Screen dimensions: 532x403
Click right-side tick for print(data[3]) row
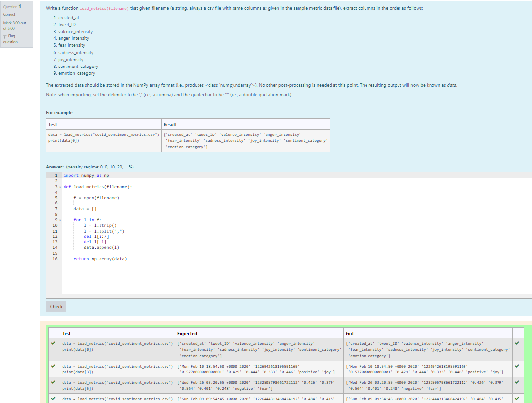[x=517, y=366]
